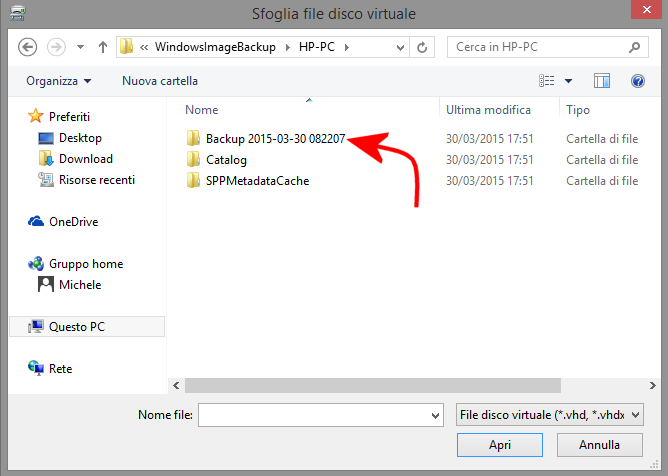Toggle the preview pane icon
Screen dimensions: 668x476
[x=602, y=81]
